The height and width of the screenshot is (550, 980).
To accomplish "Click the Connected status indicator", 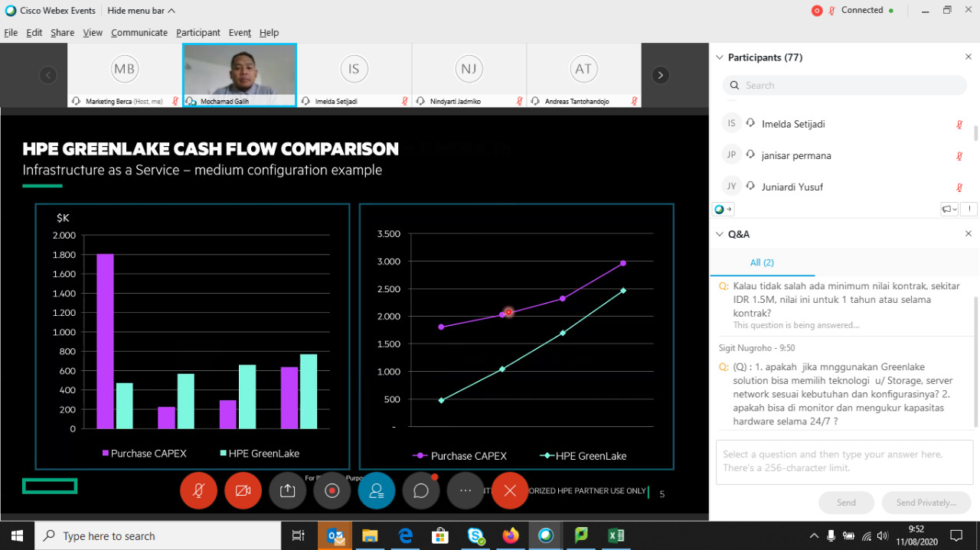I will [868, 10].
